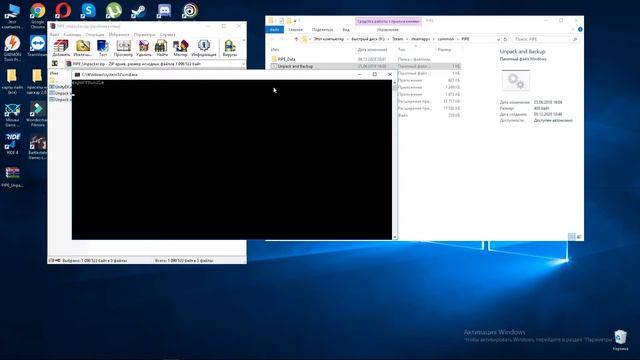Viewport: 640px width, 360px height.
Task: Expand the Explorer ribbon chevron
Action: click(x=573, y=29)
